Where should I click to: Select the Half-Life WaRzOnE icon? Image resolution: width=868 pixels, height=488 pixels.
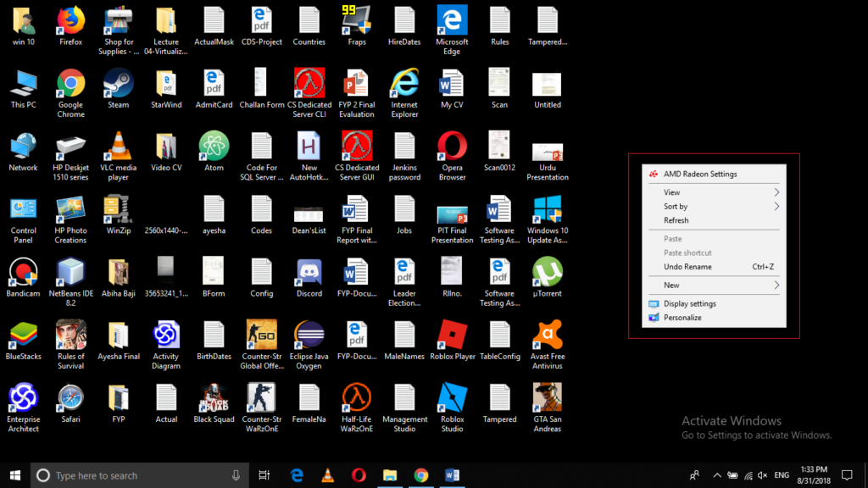pyautogui.click(x=357, y=408)
